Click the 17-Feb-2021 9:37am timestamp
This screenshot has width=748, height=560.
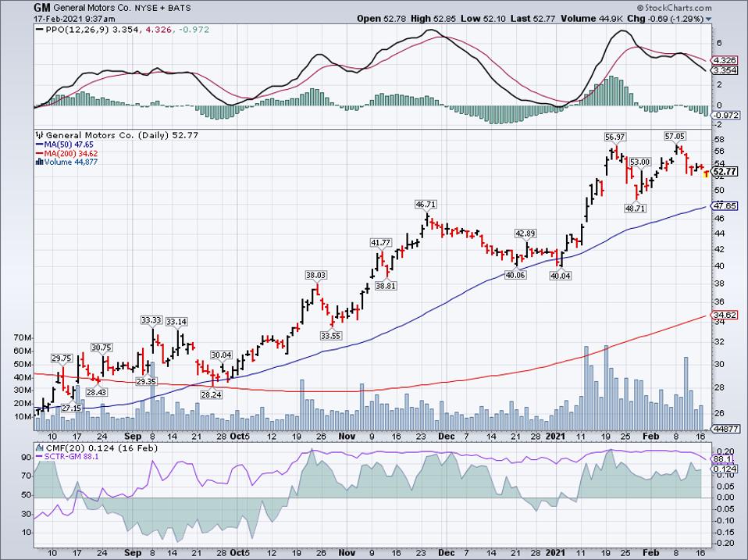(74, 19)
